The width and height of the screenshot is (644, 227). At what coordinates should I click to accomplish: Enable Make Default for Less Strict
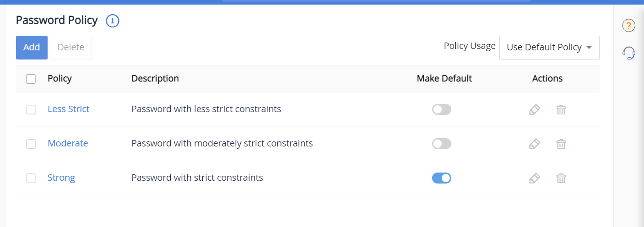(442, 109)
